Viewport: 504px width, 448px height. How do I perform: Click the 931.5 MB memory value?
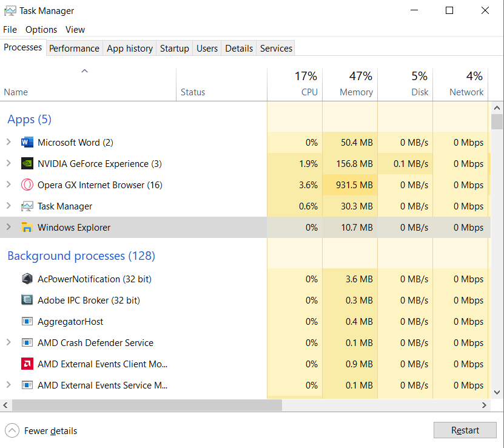coord(354,185)
